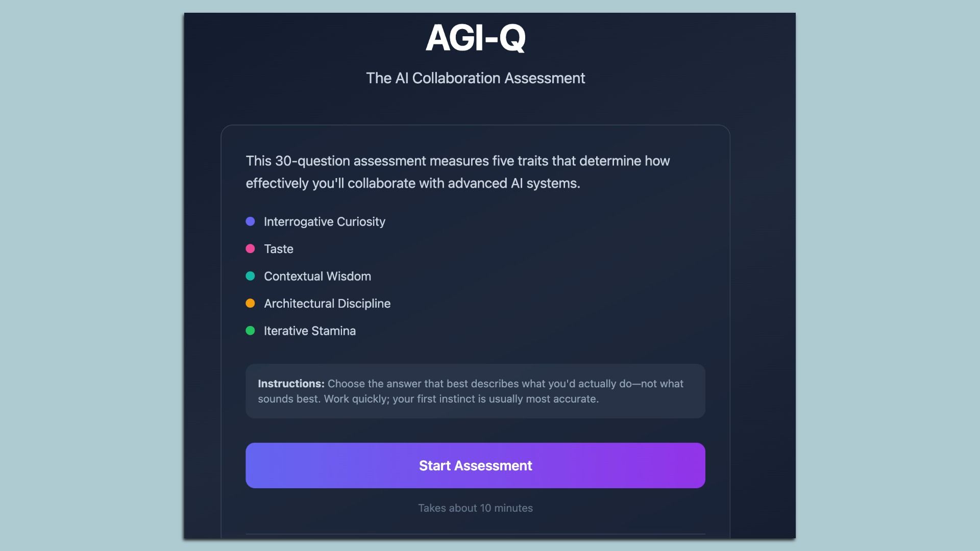This screenshot has width=980, height=551.
Task: Expand the Architectural Discipline trait row
Action: point(327,303)
